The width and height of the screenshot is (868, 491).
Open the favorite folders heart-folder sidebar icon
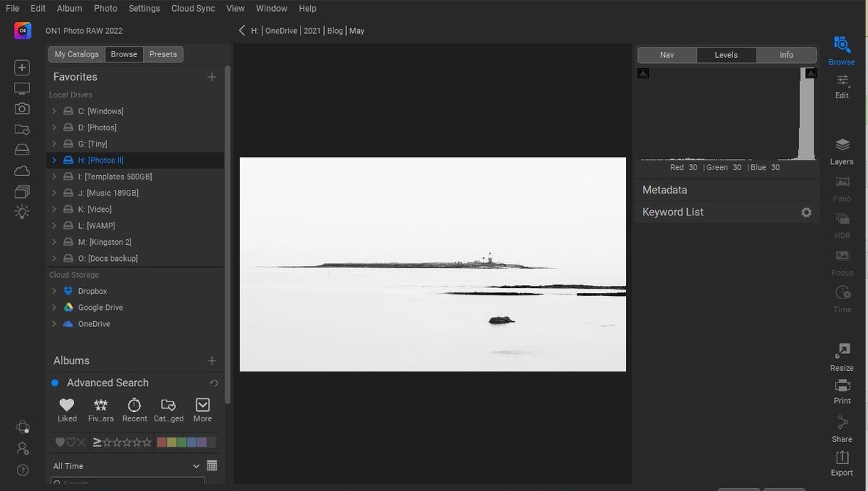click(x=22, y=130)
